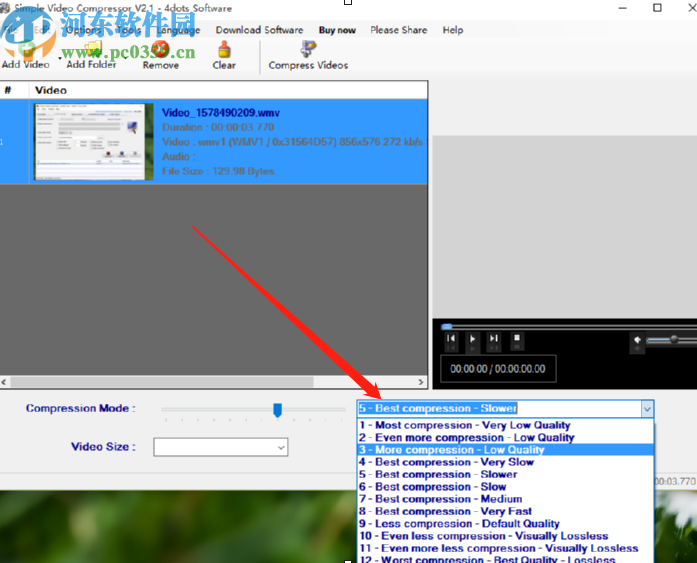The width and height of the screenshot is (697, 563).
Task: Stop the video preview playback
Action: (x=517, y=338)
